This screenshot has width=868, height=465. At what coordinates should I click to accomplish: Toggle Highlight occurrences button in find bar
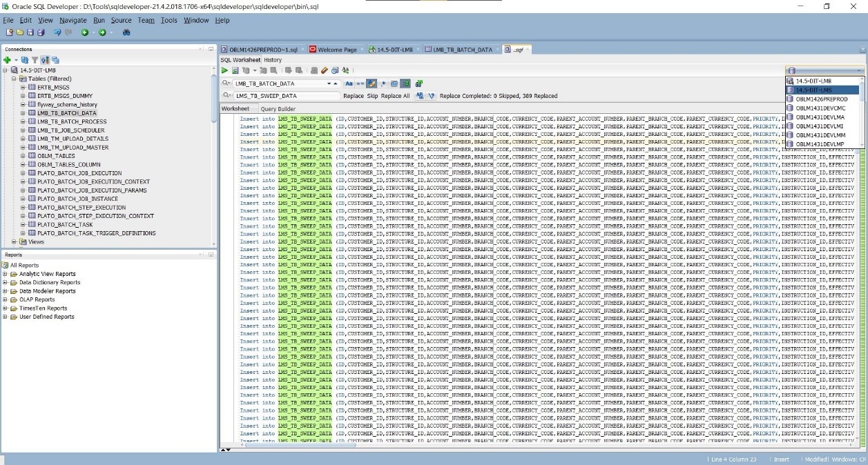tap(372, 83)
